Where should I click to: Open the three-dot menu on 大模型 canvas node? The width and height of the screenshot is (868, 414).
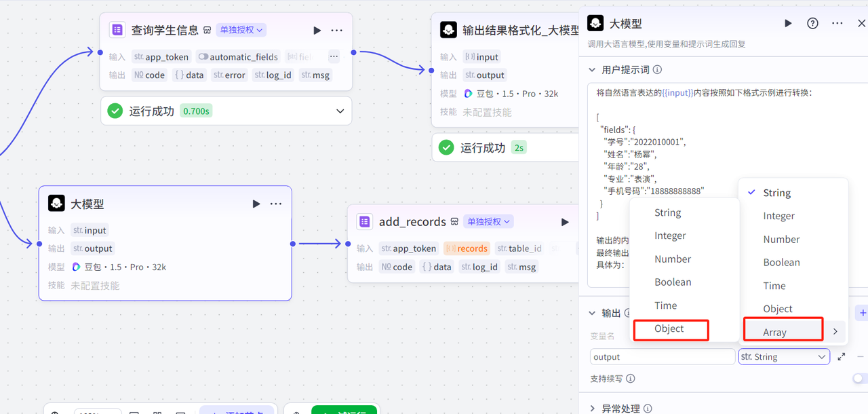click(x=276, y=204)
